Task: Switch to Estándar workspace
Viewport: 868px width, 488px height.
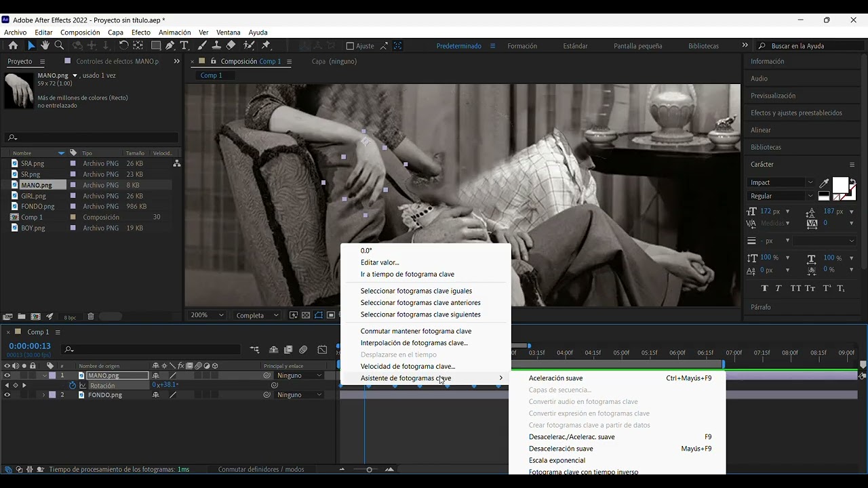Action: [575, 46]
